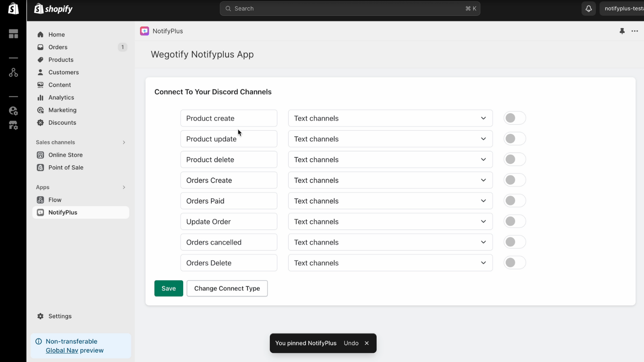Viewport: 644px width, 362px height.
Task: Click the shopify wordmark logo in the top bar
Action: (x=53, y=8)
